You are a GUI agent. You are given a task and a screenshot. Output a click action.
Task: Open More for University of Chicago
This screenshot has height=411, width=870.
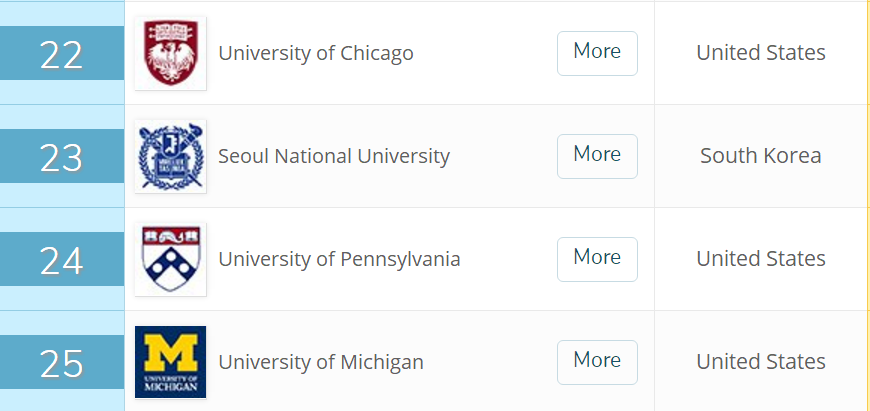pyautogui.click(x=597, y=53)
